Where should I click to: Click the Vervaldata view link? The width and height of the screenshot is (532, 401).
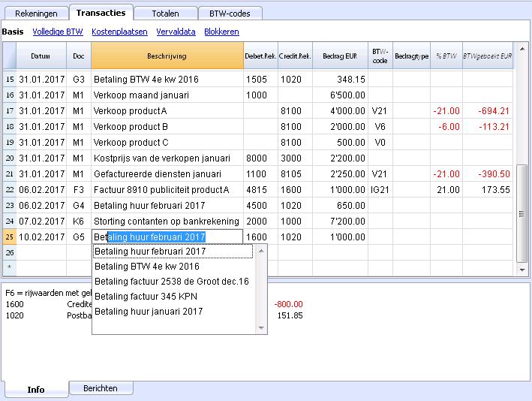176,32
